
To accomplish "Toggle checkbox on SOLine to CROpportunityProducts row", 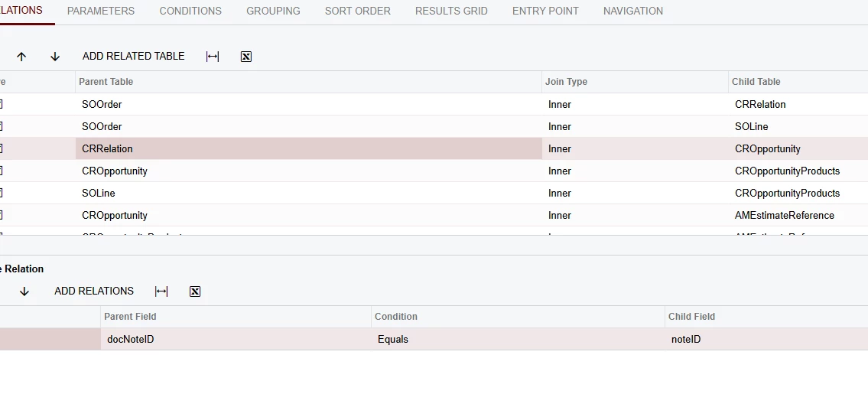I will (x=1, y=193).
